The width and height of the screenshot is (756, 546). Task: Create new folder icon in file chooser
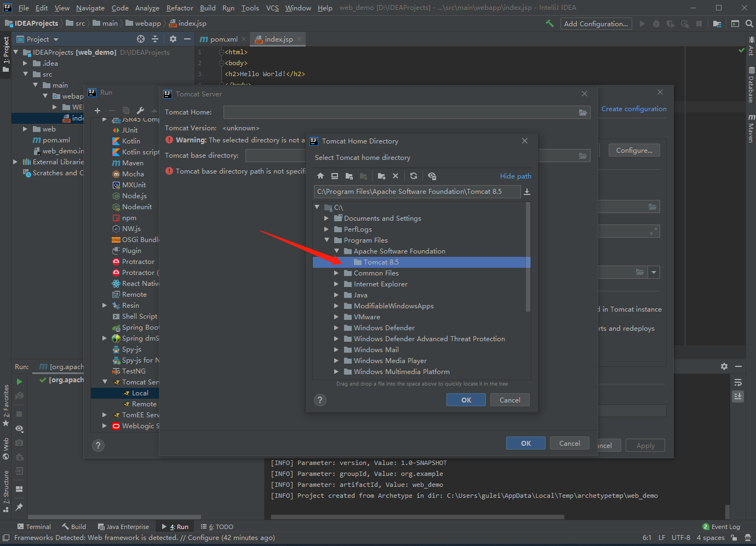point(382,176)
